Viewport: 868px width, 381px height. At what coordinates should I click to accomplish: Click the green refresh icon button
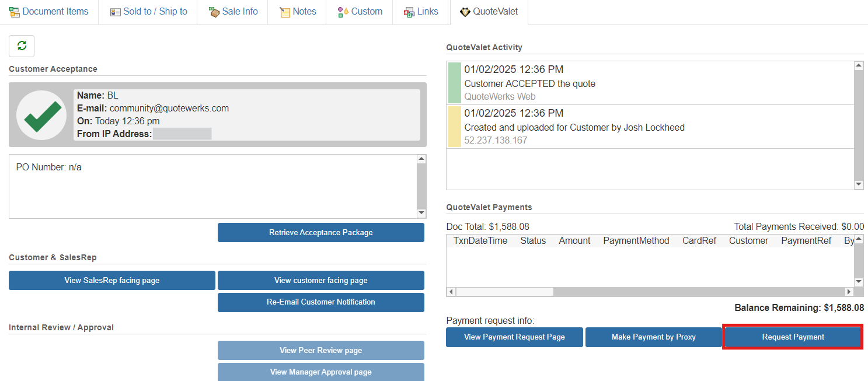click(22, 46)
